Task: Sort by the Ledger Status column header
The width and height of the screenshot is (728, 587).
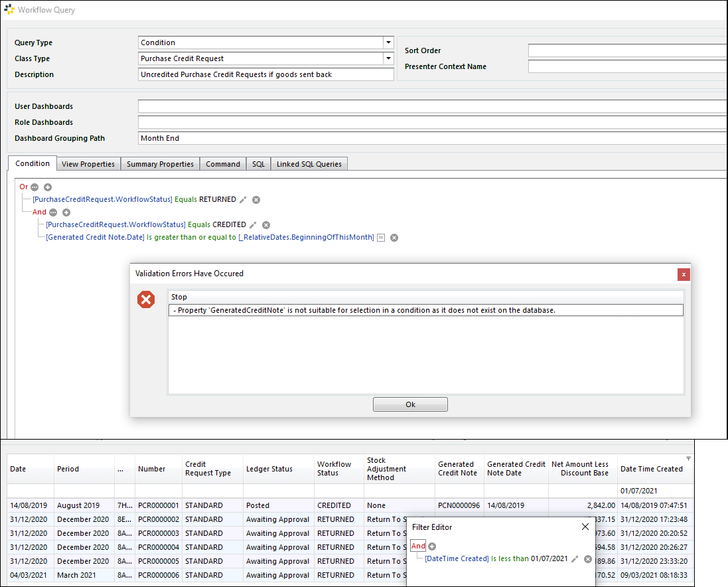Action: pyautogui.click(x=279, y=469)
